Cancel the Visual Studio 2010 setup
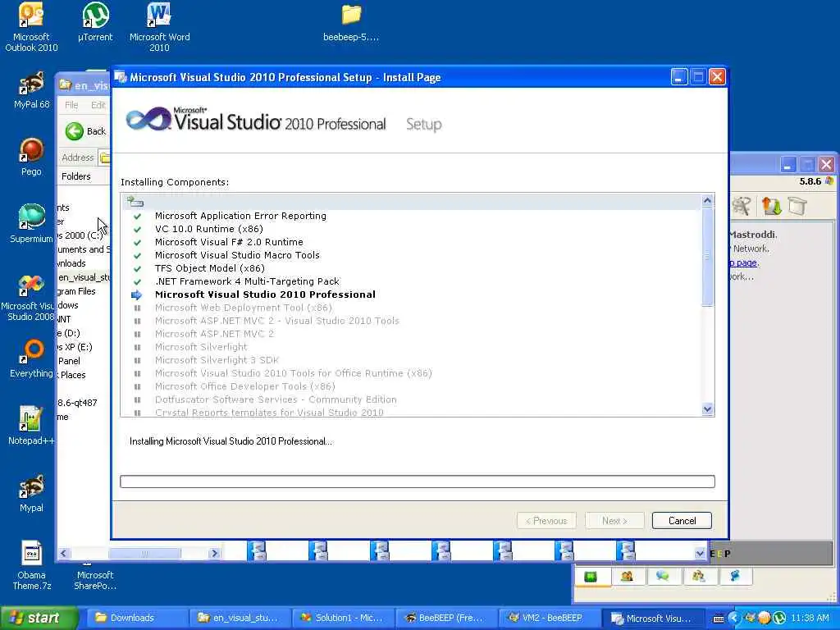Viewport: 840px width, 630px height. click(682, 521)
